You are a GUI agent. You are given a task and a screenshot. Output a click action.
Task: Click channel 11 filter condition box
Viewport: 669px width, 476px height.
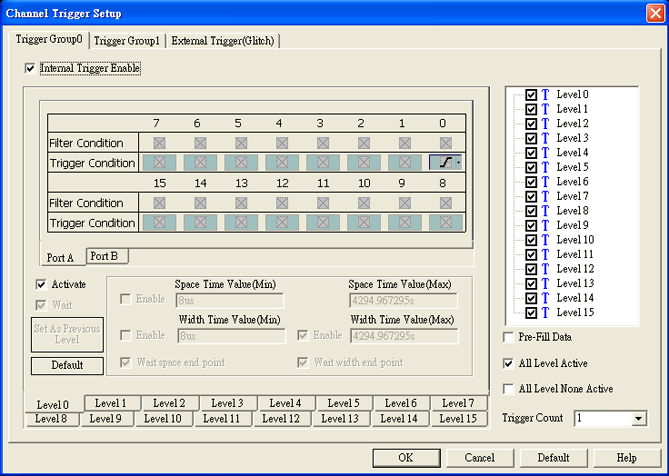323,203
